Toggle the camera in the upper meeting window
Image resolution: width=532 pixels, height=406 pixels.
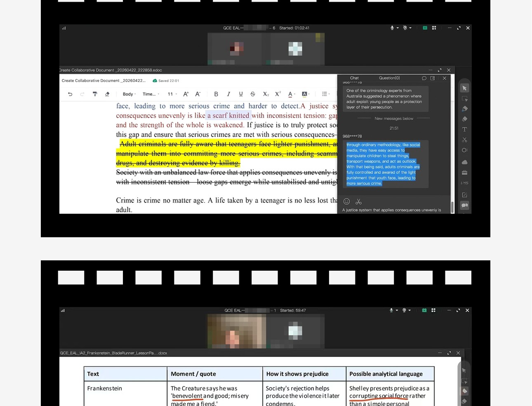[x=405, y=28]
